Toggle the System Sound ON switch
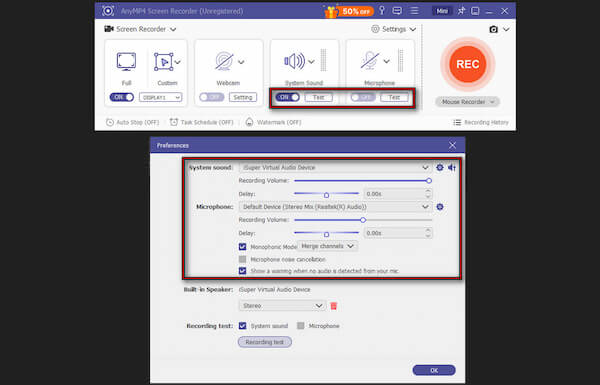This screenshot has height=385, width=600. tap(288, 97)
